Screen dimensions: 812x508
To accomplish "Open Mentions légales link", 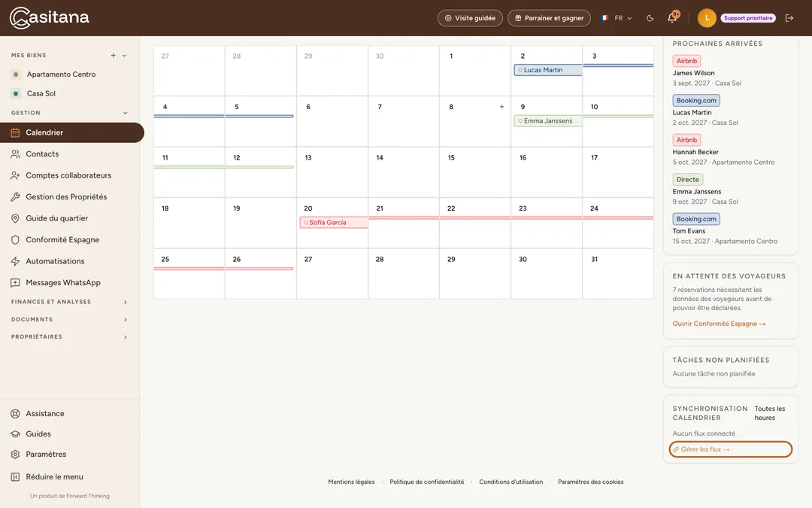I will [351, 482].
